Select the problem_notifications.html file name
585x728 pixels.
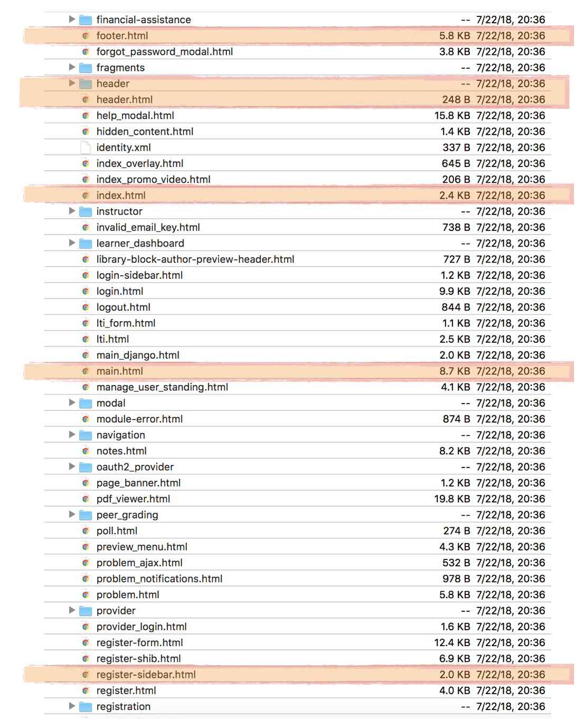coord(159,579)
